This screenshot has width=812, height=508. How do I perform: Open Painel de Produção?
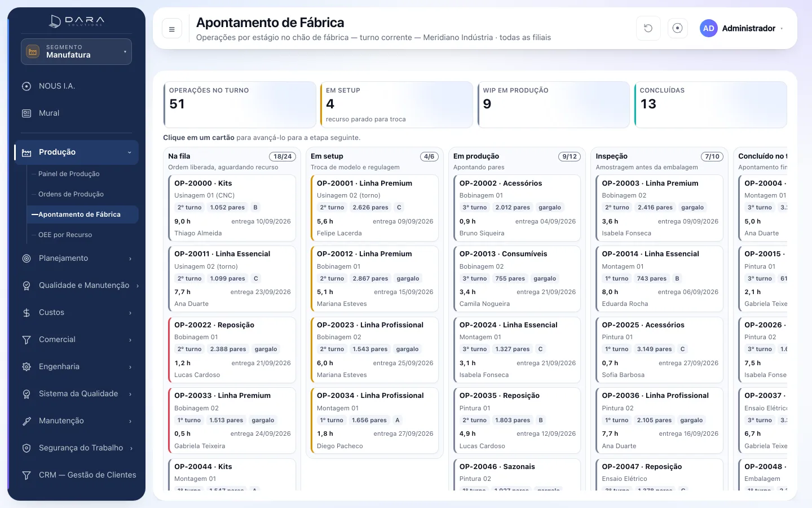pyautogui.click(x=69, y=174)
